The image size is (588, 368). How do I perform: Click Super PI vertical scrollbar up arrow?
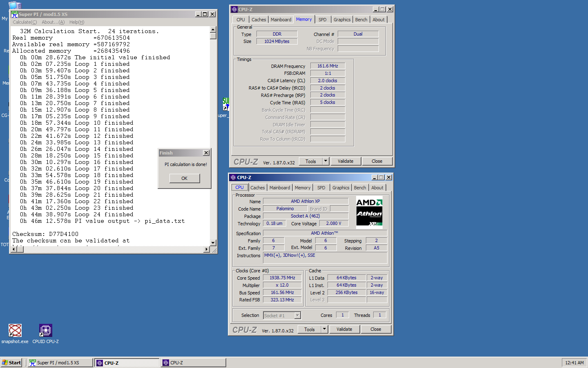(213, 29)
